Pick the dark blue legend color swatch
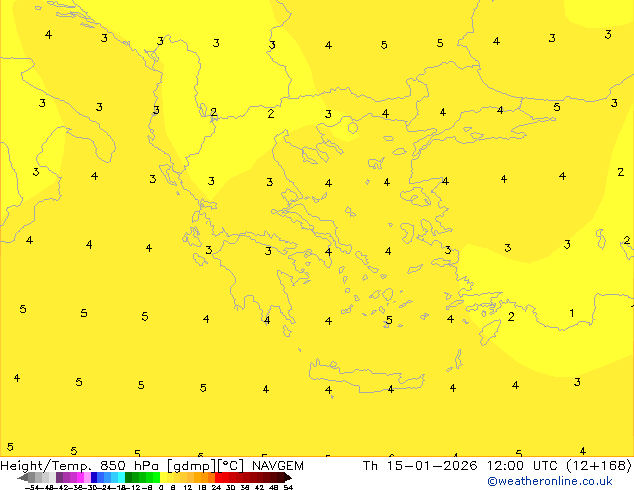Image resolution: width=634 pixels, height=490 pixels. pyautogui.click(x=94, y=477)
